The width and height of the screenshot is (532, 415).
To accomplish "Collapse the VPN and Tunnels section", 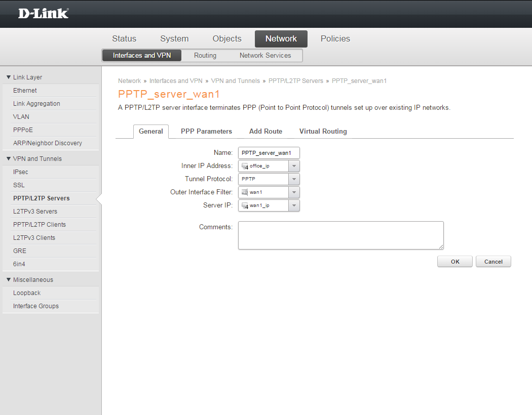I will (9, 159).
